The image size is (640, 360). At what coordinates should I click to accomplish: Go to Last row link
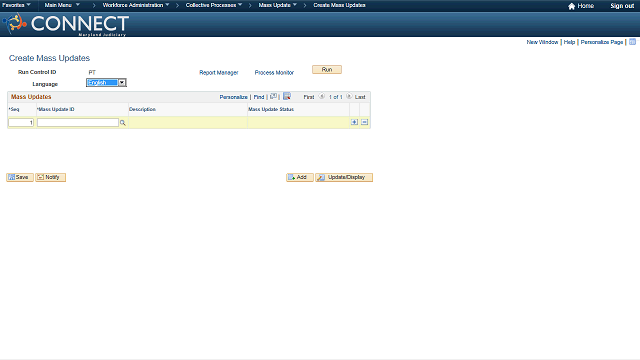(360, 97)
